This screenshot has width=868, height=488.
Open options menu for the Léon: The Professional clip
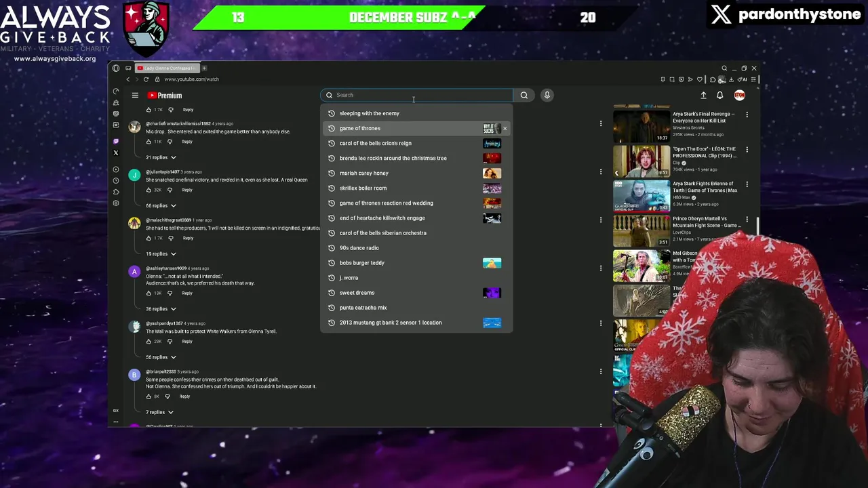[747, 149]
